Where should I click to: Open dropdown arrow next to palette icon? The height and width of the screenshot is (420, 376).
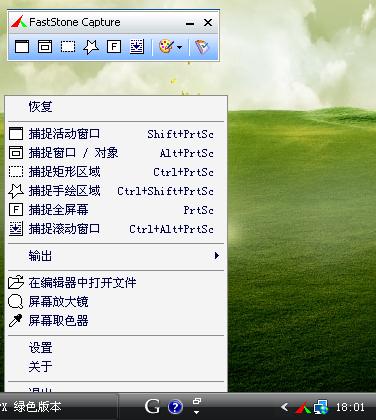point(180,47)
